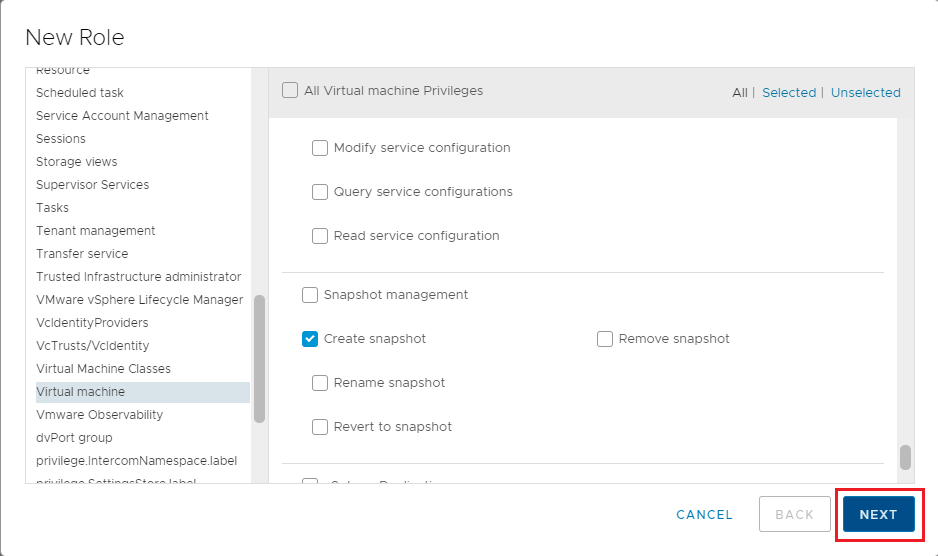Tick the Revert to snapshot checkbox
This screenshot has height=556, width=938.
[320, 427]
